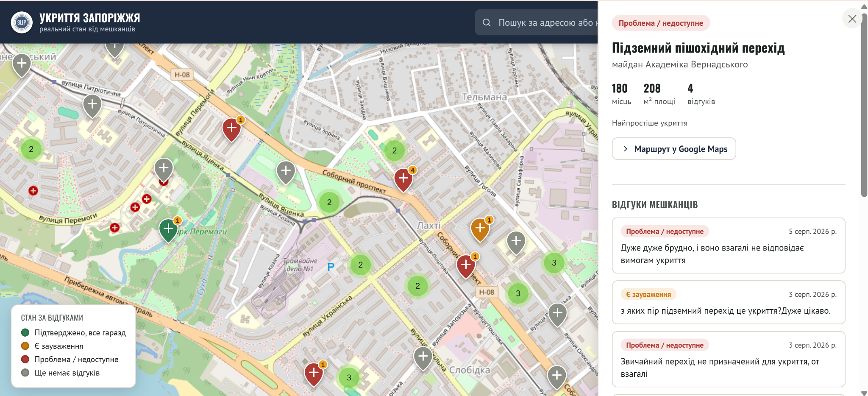The image size is (868, 396).
Task: Click the magnifier icon in the search box
Action: (x=487, y=22)
